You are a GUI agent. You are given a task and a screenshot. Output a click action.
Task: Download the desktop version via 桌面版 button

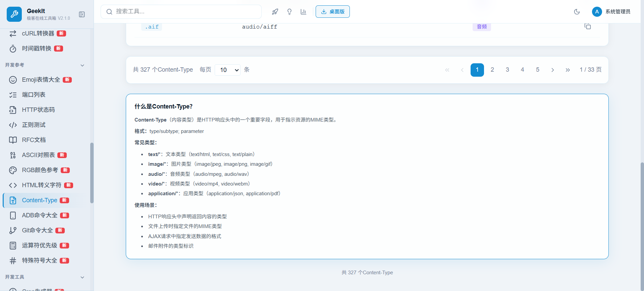[333, 12]
